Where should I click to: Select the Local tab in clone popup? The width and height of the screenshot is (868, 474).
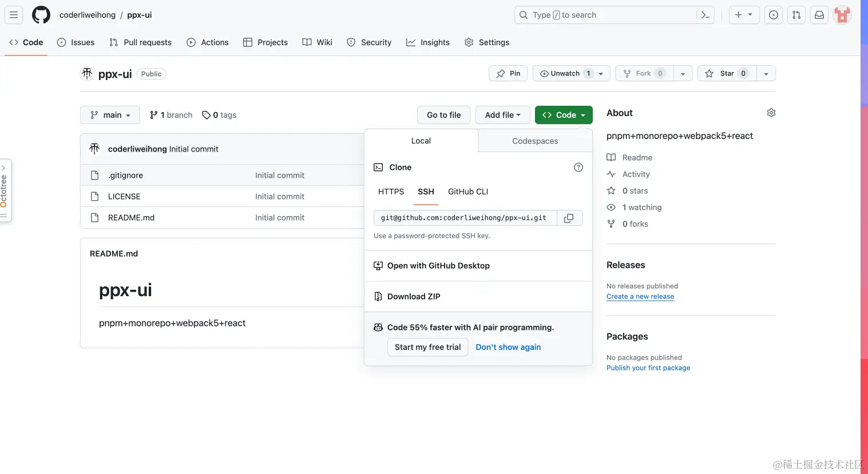(x=421, y=141)
